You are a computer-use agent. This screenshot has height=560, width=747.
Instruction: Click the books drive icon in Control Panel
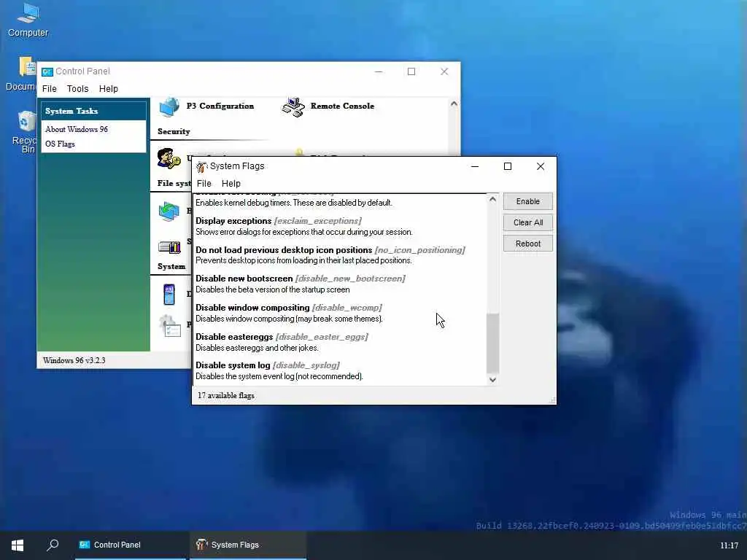click(x=169, y=246)
